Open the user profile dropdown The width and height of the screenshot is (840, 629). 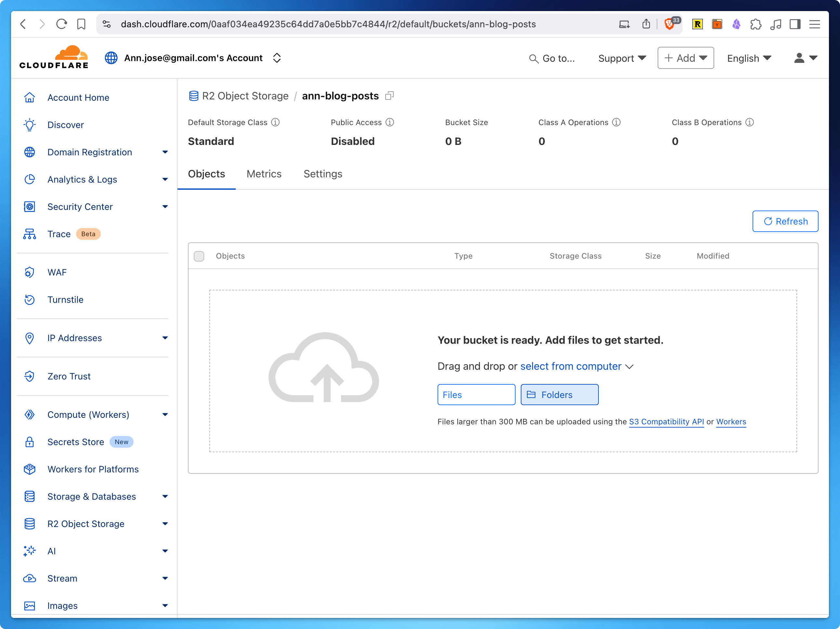click(x=806, y=58)
